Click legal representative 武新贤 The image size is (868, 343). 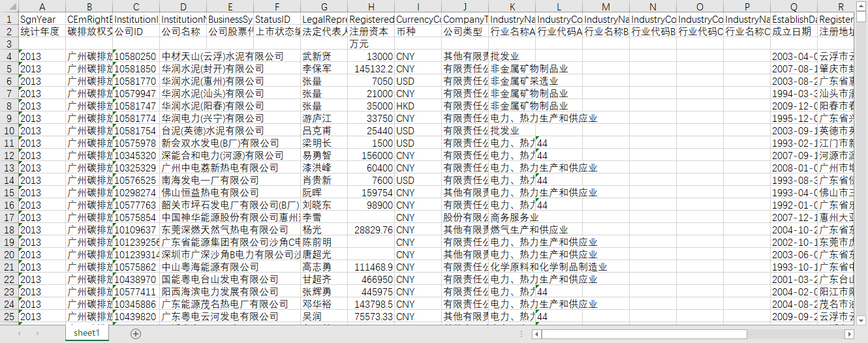[324, 56]
